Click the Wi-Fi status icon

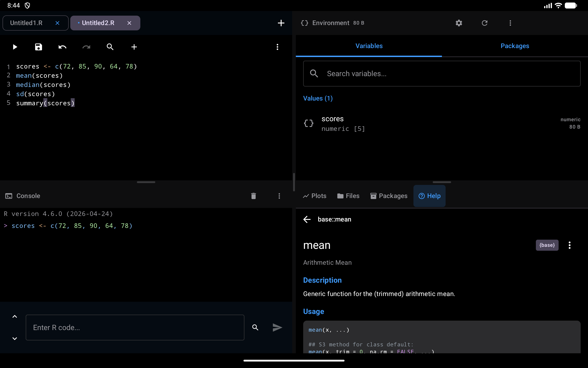coord(558,5)
